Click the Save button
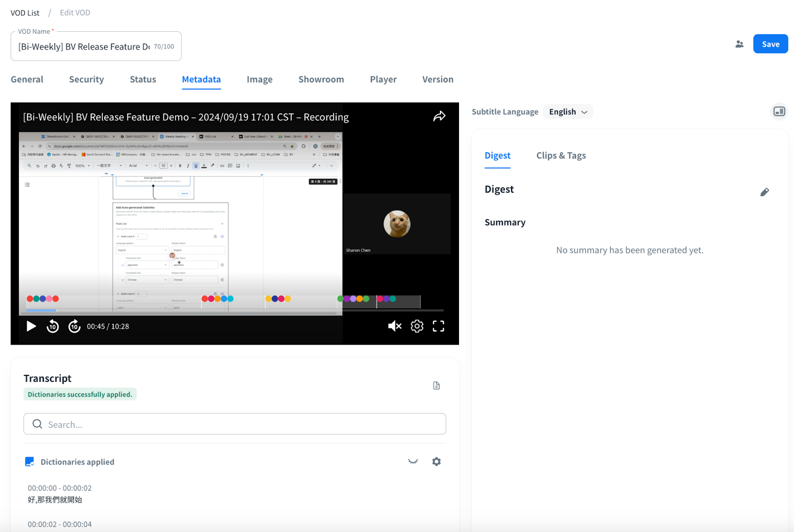 point(770,44)
